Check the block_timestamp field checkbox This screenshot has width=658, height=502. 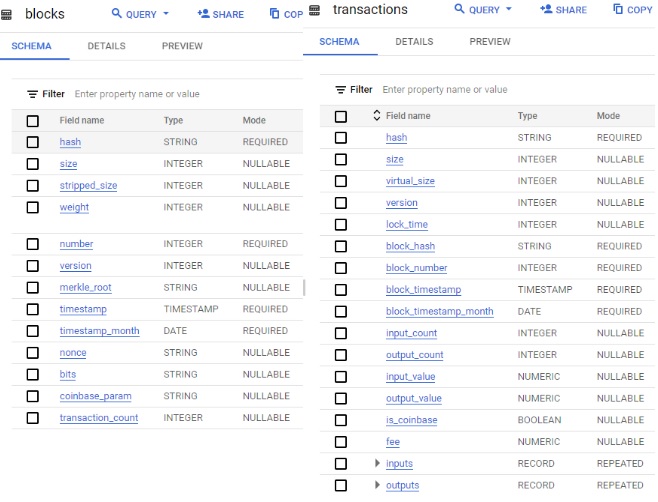341,290
